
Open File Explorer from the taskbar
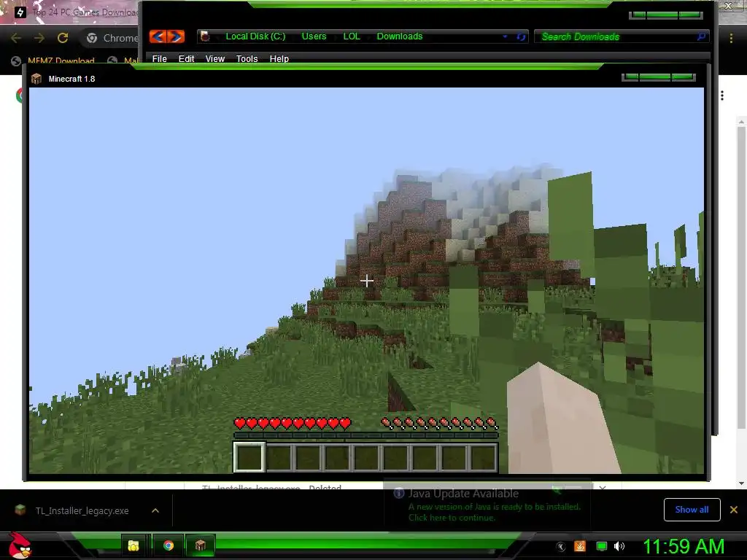(133, 545)
